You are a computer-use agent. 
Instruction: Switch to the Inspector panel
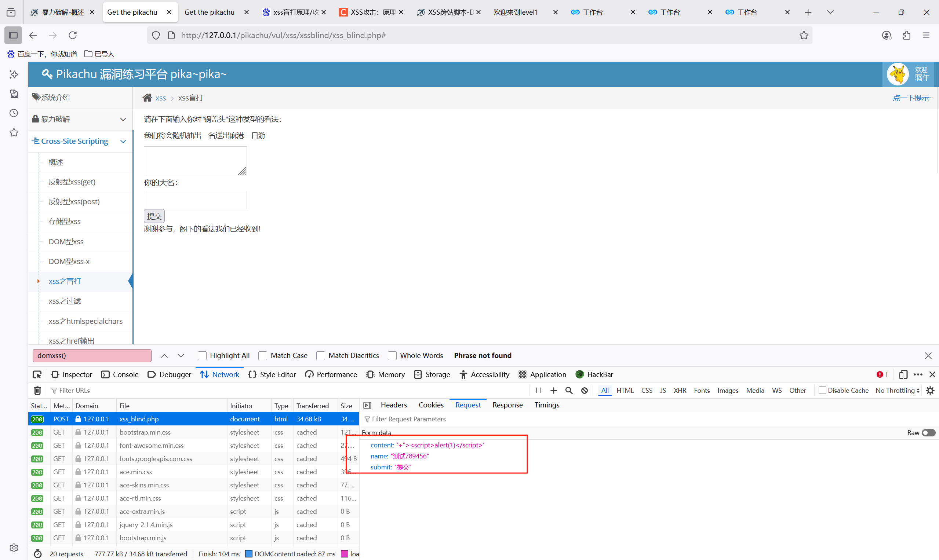point(72,374)
